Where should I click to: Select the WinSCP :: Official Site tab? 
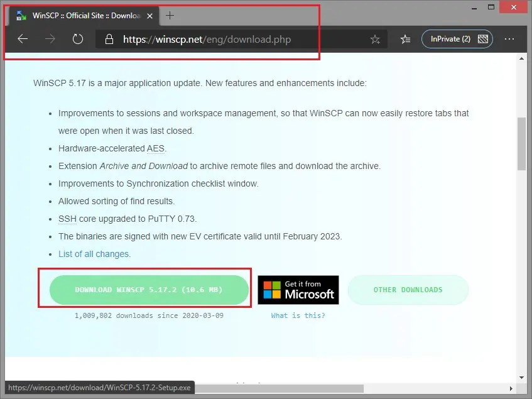85,16
